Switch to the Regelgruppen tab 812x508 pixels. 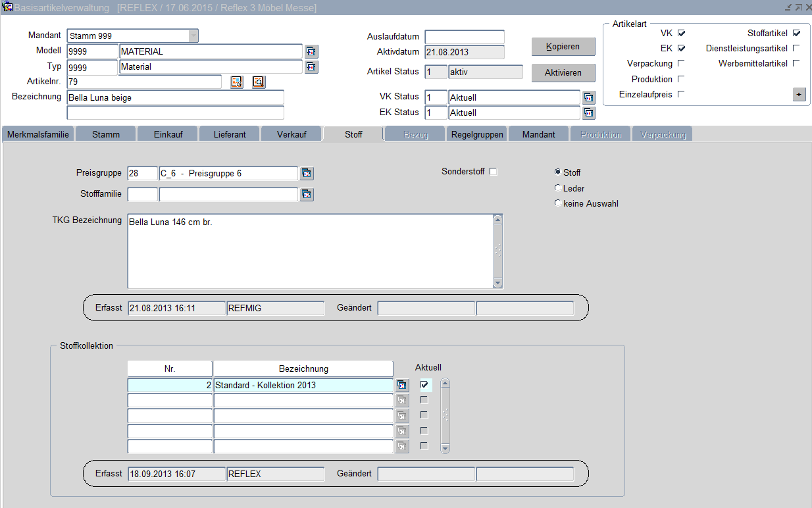click(x=477, y=134)
